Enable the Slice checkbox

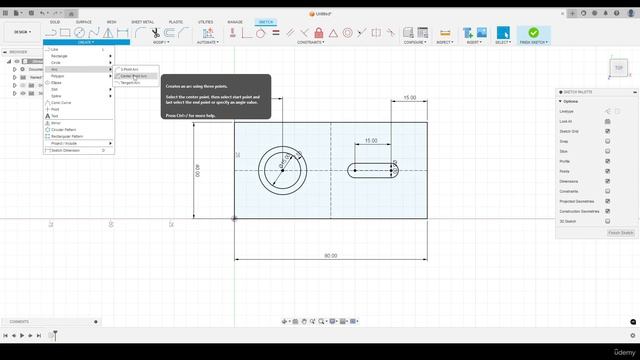coord(607,151)
